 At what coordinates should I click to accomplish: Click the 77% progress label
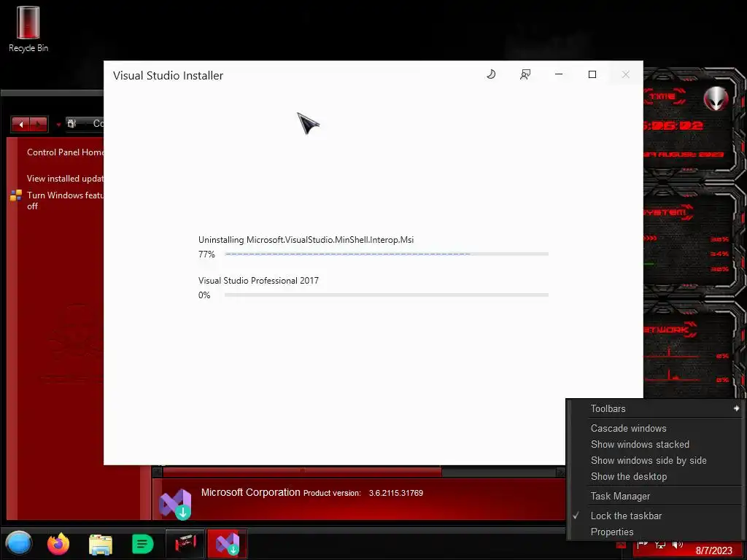(206, 254)
